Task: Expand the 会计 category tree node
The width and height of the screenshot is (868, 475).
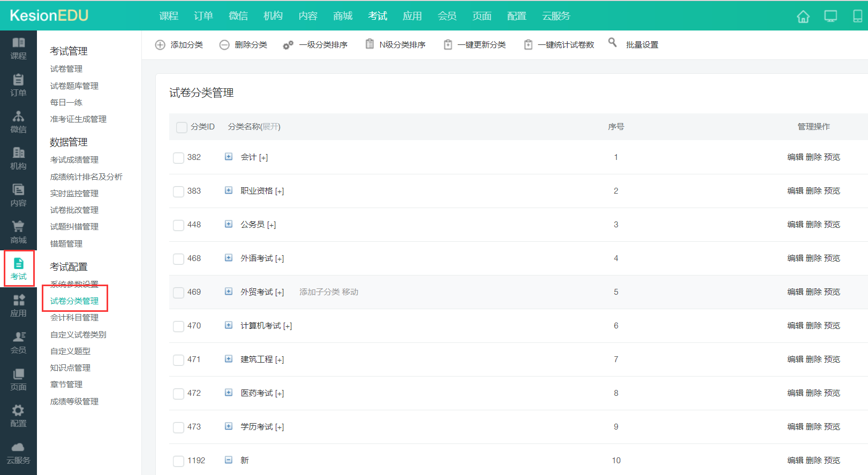Action: click(229, 157)
